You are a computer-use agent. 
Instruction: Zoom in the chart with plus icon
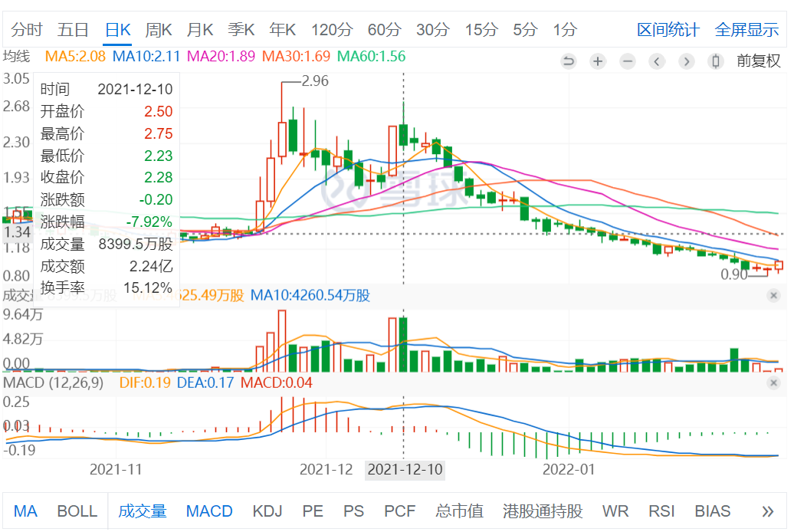pyautogui.click(x=598, y=61)
